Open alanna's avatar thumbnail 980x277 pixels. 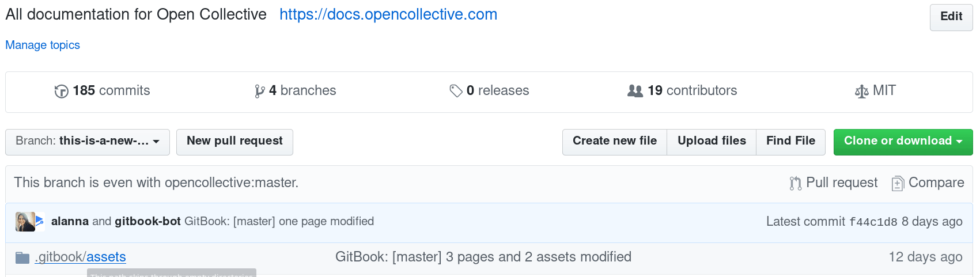tap(25, 222)
